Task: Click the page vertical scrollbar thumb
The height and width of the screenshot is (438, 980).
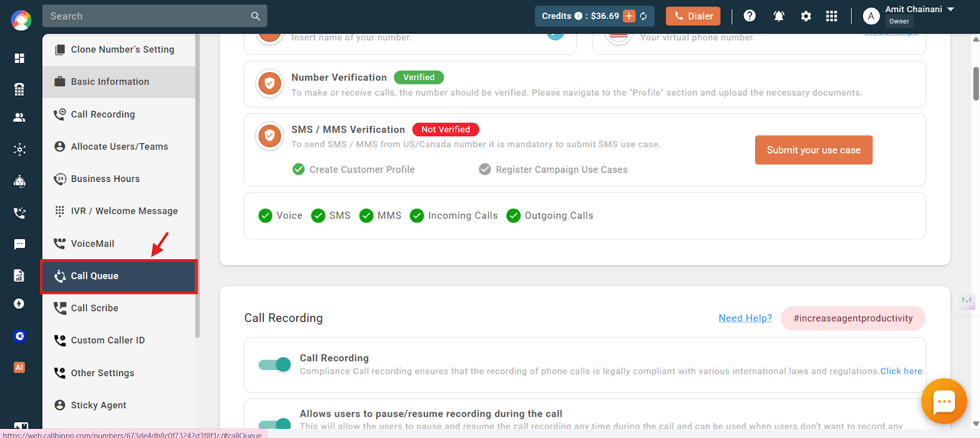Action: pos(976,83)
